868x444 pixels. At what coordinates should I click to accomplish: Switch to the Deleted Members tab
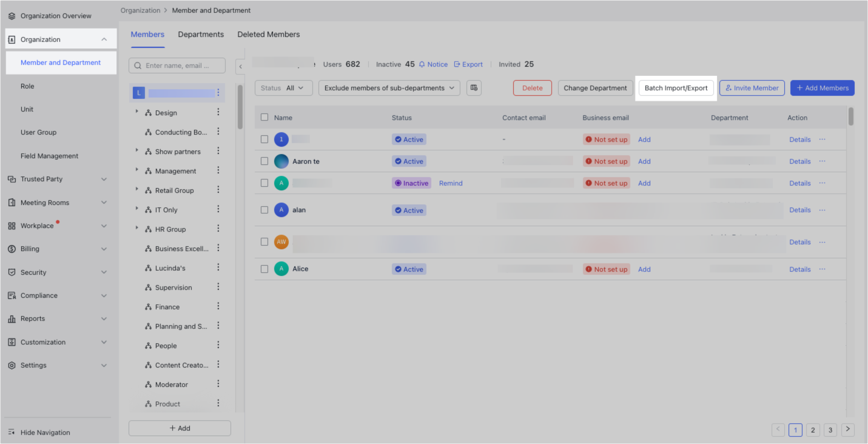[x=269, y=34]
